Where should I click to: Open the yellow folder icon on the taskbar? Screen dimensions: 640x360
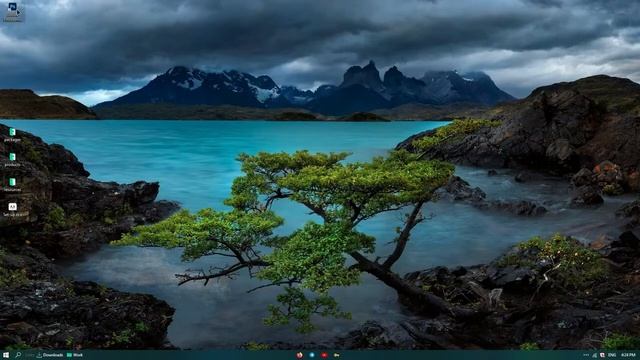[336, 355]
